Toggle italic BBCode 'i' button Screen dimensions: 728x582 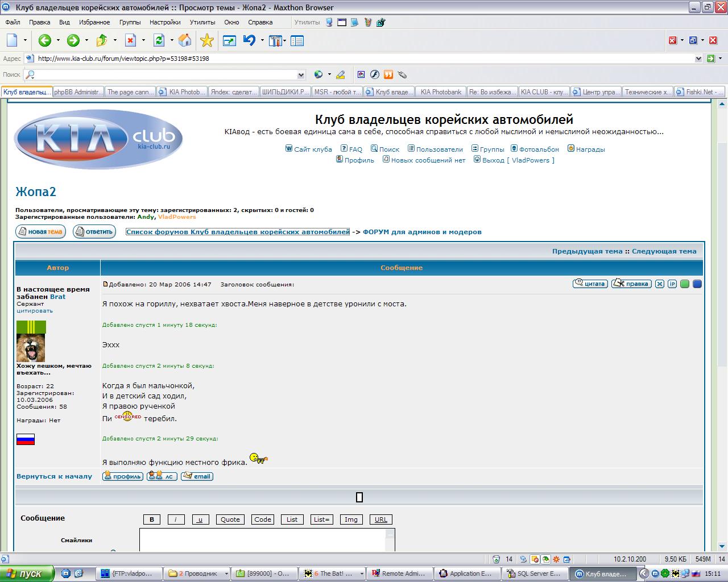point(176,519)
